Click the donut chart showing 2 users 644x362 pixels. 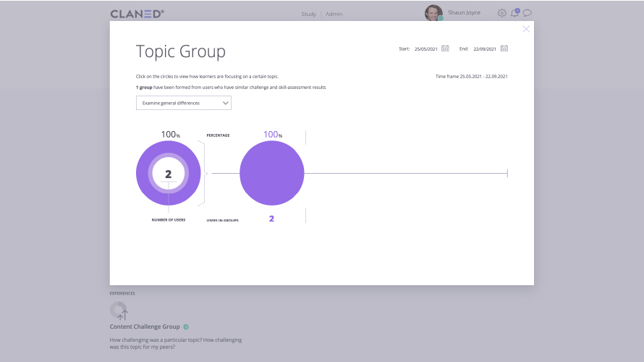click(169, 173)
